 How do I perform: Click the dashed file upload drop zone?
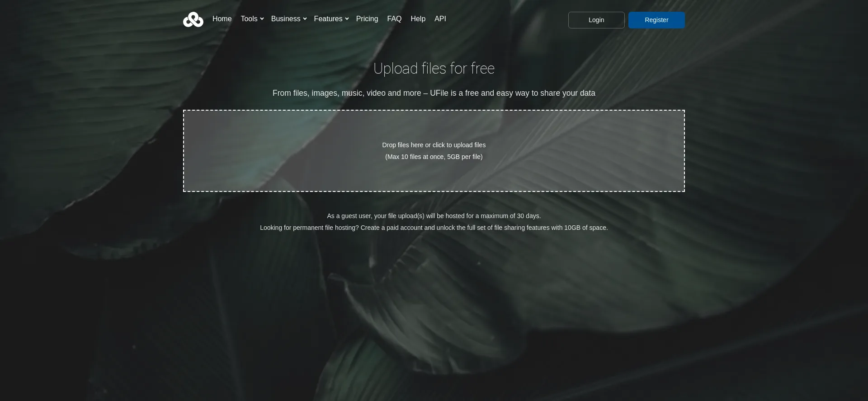tap(434, 151)
